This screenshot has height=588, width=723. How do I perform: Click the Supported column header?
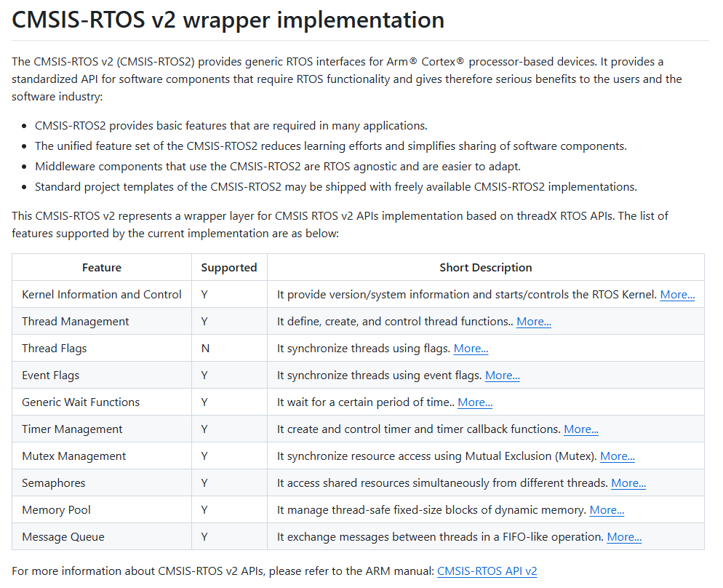click(229, 268)
